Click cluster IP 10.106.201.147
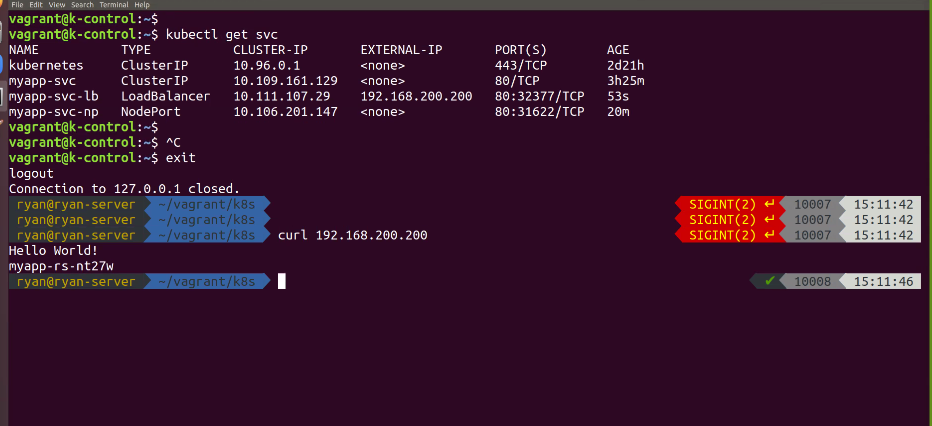This screenshot has height=426, width=932. (285, 112)
